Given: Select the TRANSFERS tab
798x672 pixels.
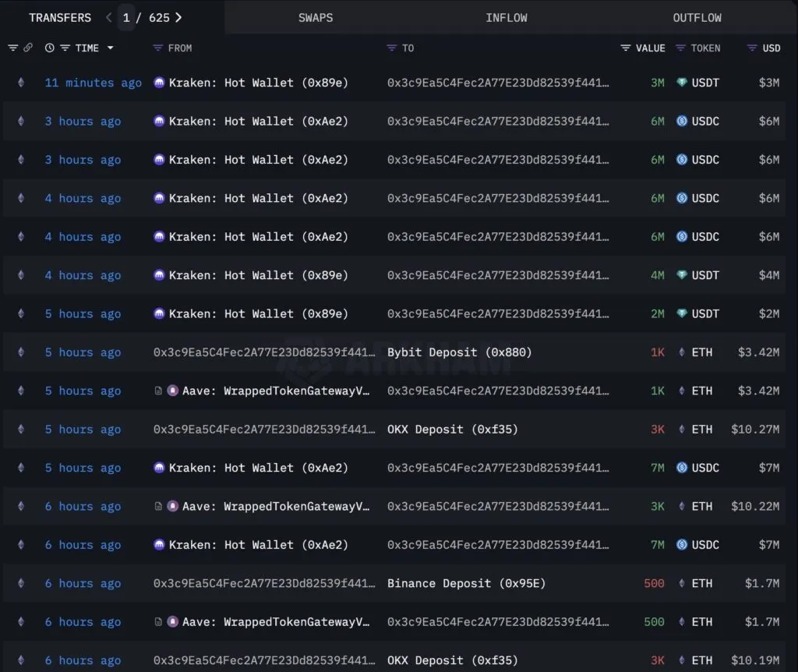Looking at the screenshot, I should 60,18.
